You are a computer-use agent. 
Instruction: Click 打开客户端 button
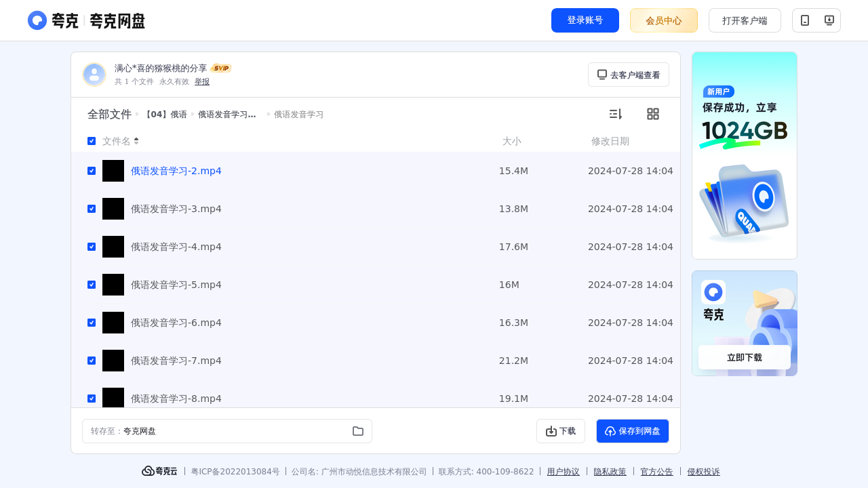(745, 20)
